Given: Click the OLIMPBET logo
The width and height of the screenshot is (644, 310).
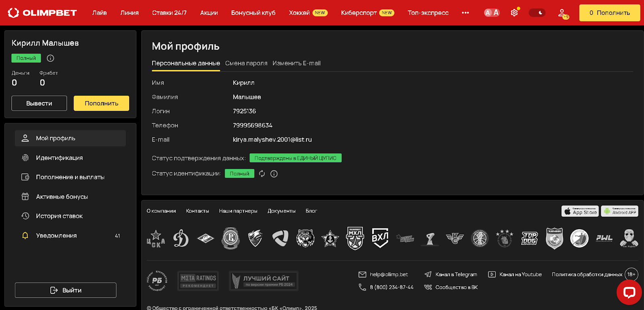Looking at the screenshot, I should [x=42, y=13].
